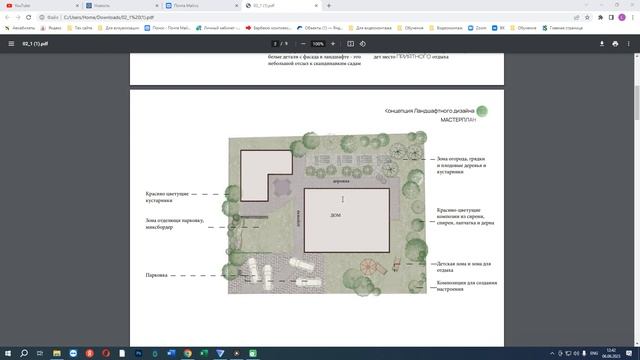Open Word from taskbar
640x360 pixels.
point(171,353)
